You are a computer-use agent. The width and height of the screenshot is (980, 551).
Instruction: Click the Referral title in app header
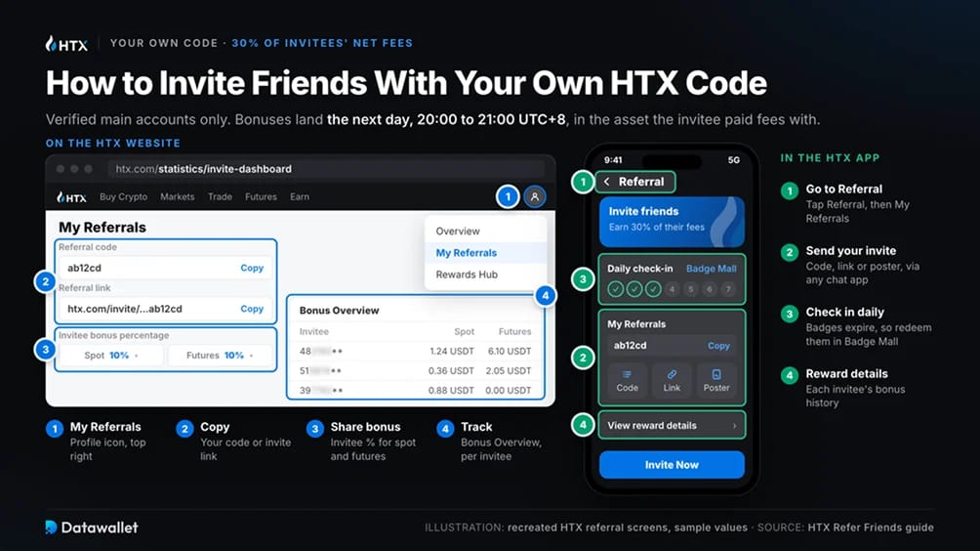click(x=641, y=182)
